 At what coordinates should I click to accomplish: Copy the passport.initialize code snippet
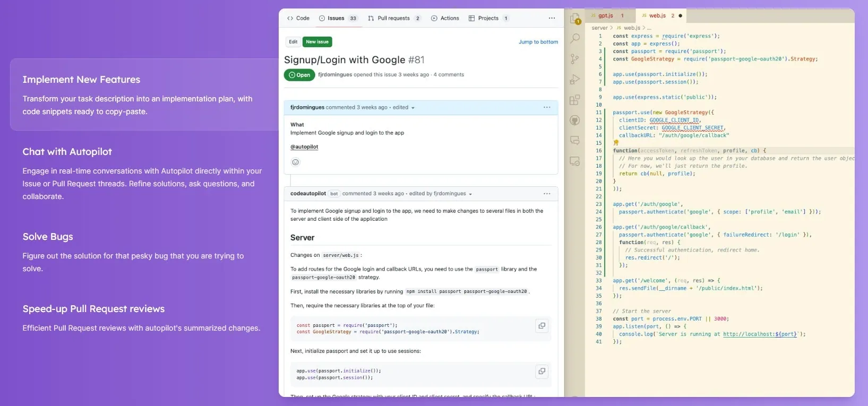pyautogui.click(x=542, y=372)
